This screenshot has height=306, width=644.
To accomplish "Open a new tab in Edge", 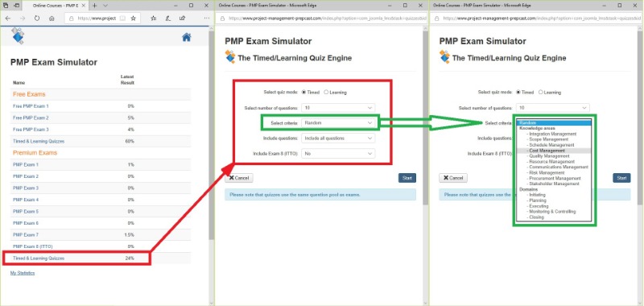I will pos(94,6).
